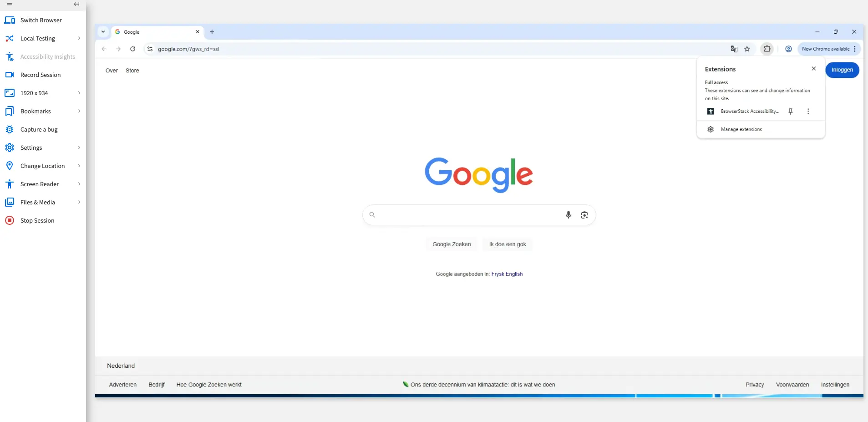The height and width of the screenshot is (422, 868).
Task: Click the 1920 x 934 resolution icon
Action: coord(10,93)
